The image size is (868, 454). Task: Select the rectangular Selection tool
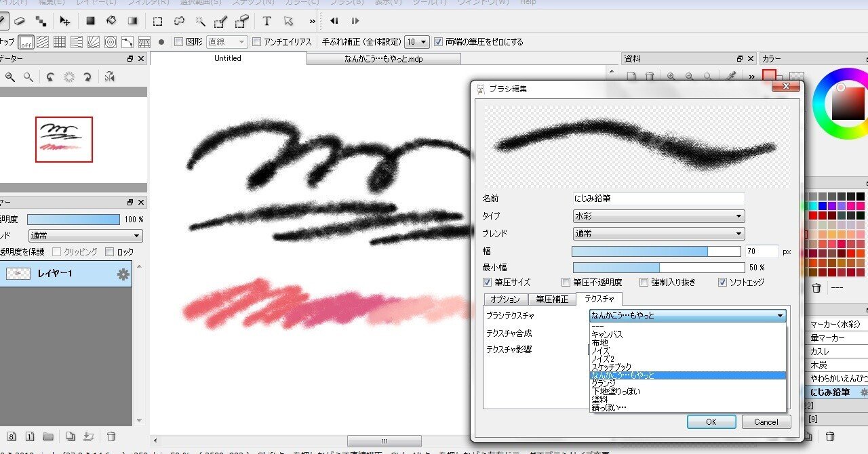click(157, 21)
